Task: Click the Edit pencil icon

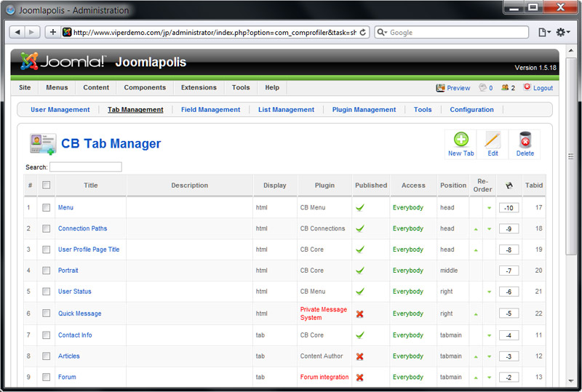Action: coord(493,140)
